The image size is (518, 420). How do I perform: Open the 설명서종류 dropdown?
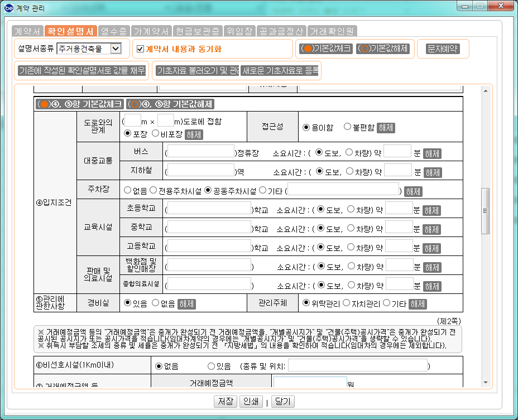tap(116, 49)
